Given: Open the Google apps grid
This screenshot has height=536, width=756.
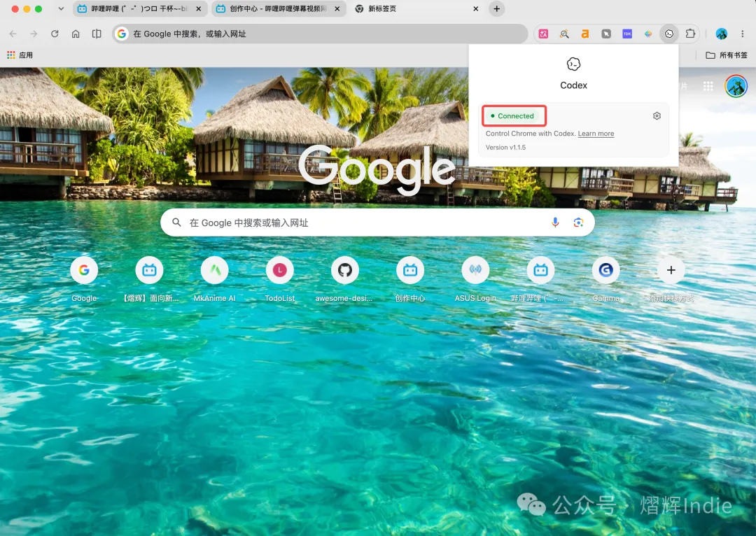Looking at the screenshot, I should pyautogui.click(x=708, y=86).
